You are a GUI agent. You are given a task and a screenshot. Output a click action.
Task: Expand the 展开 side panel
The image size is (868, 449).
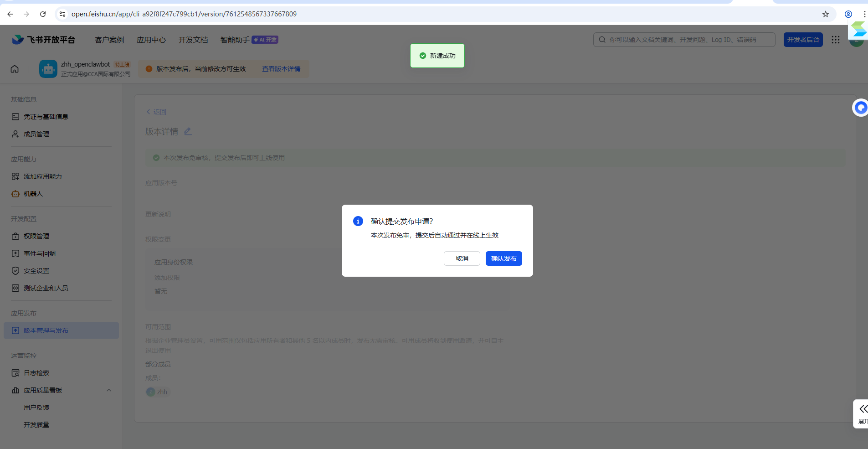pos(861,414)
